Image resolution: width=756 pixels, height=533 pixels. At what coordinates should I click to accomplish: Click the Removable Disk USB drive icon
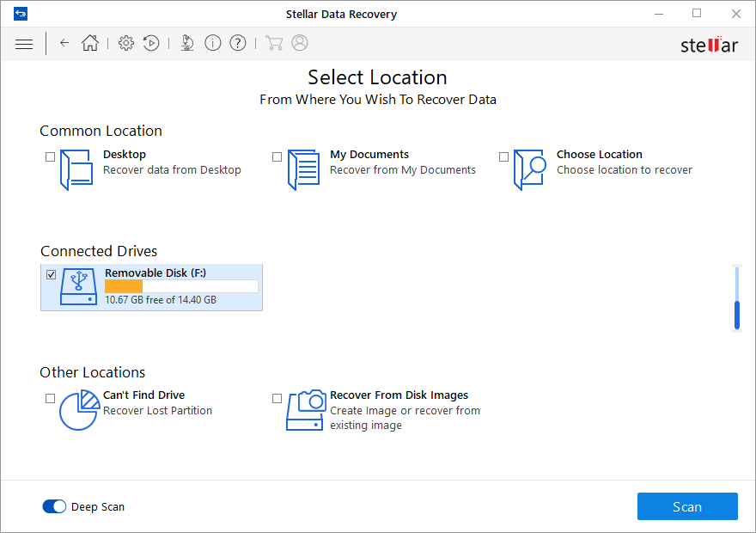(78, 287)
